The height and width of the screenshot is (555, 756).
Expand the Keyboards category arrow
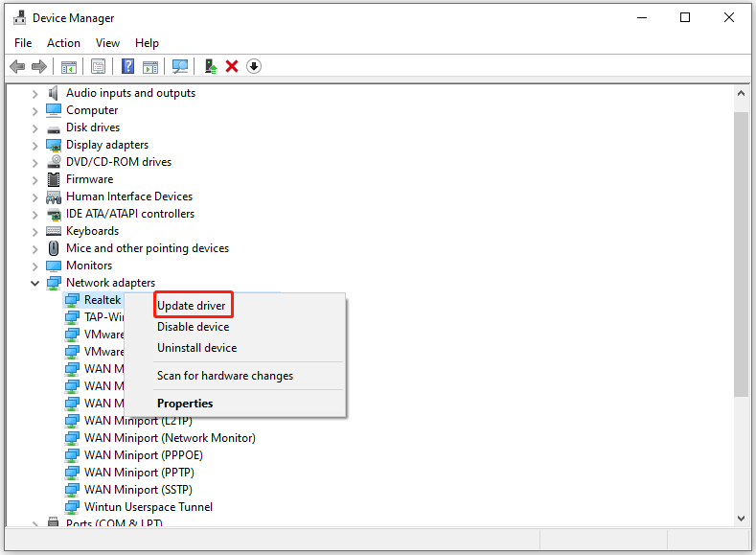click(35, 231)
